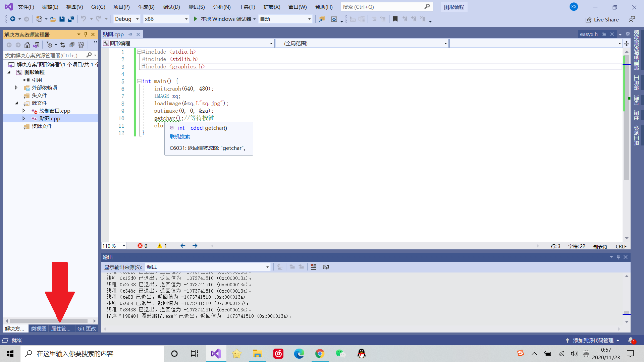Viewport: 644px width, 362px height.
Task: Enable word wrap in the output panel
Action: coord(326,267)
